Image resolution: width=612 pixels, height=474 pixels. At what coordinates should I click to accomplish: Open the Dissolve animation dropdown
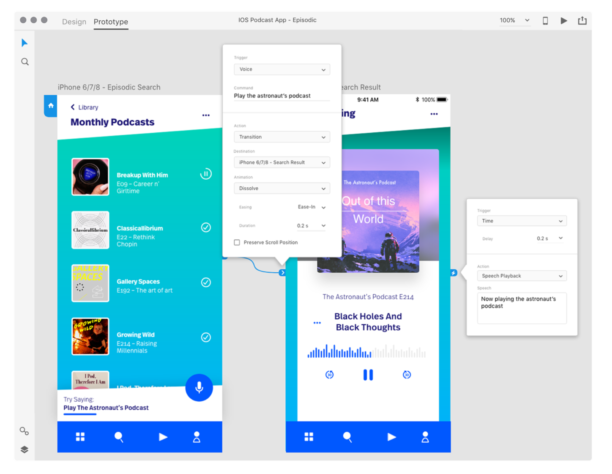click(282, 188)
